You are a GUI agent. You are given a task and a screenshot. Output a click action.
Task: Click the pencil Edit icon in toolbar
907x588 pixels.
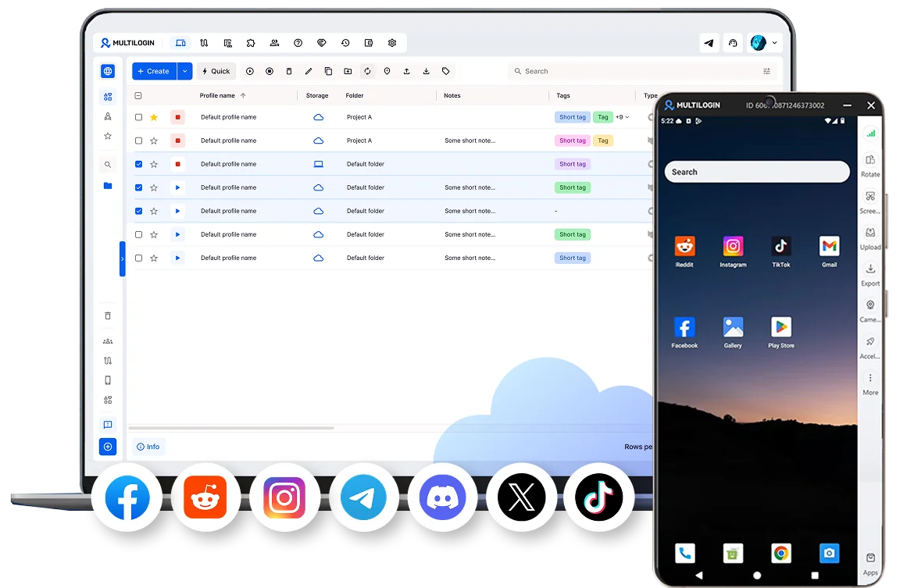pyautogui.click(x=309, y=71)
